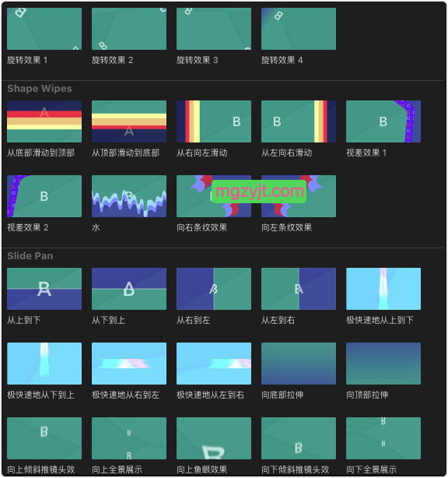Click the 旋转效果 4 transition preview
This screenshot has width=448, height=478.
coord(299,29)
